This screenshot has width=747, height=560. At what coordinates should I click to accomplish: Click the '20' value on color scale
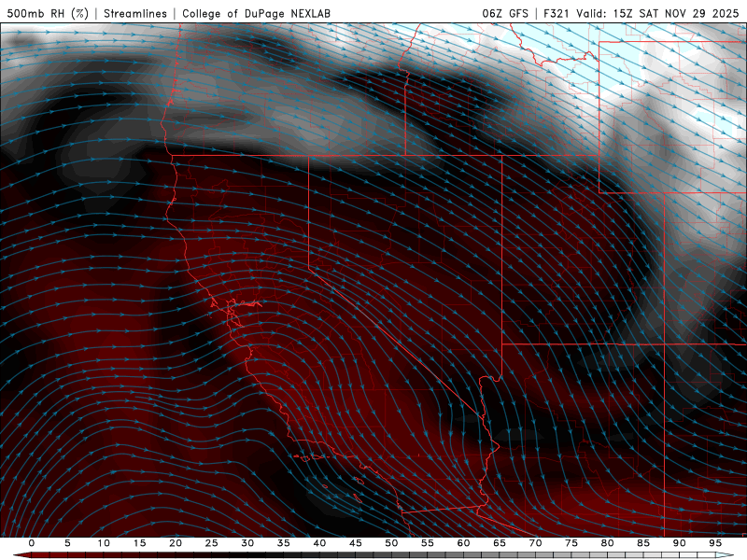[x=176, y=543]
